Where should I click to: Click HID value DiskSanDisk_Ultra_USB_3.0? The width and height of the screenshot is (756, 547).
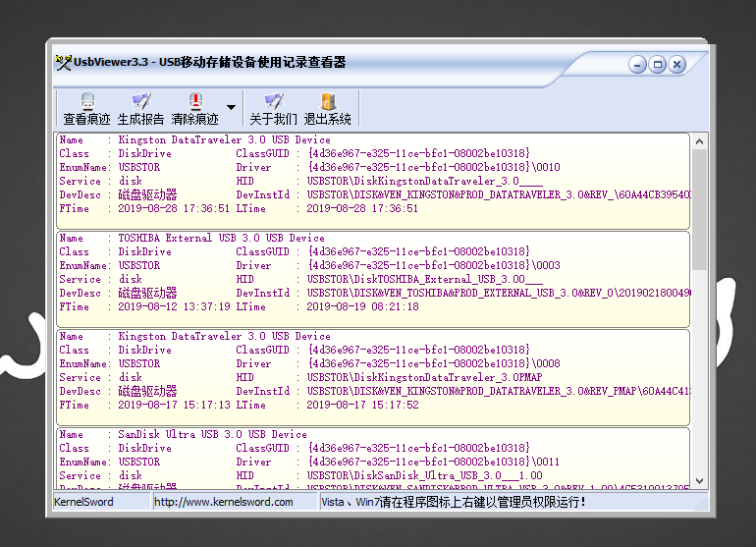(x=425, y=475)
